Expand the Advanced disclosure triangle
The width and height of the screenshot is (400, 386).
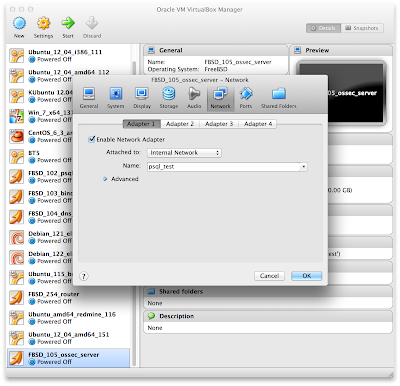[105, 179]
